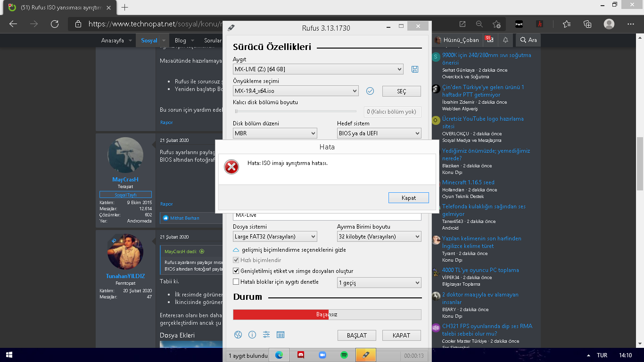The height and width of the screenshot is (362, 644).
Task: Open the Hedef sistem dropdown
Action: (379, 133)
